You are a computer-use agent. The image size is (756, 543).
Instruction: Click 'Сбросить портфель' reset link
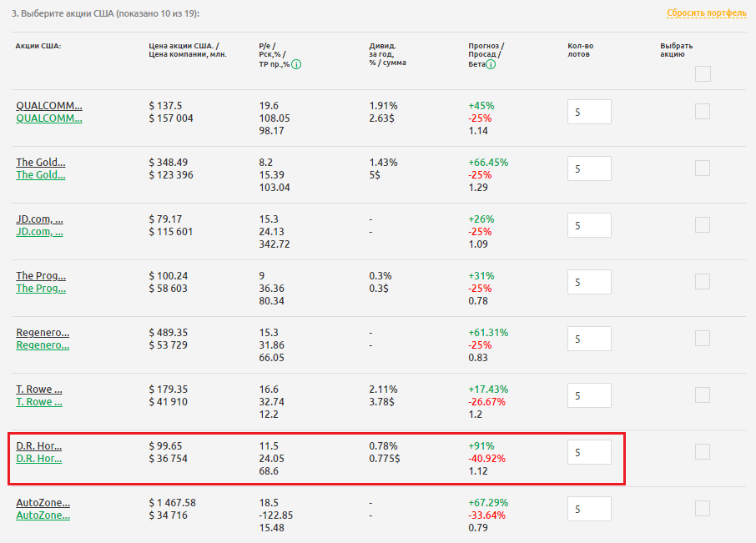point(706,13)
